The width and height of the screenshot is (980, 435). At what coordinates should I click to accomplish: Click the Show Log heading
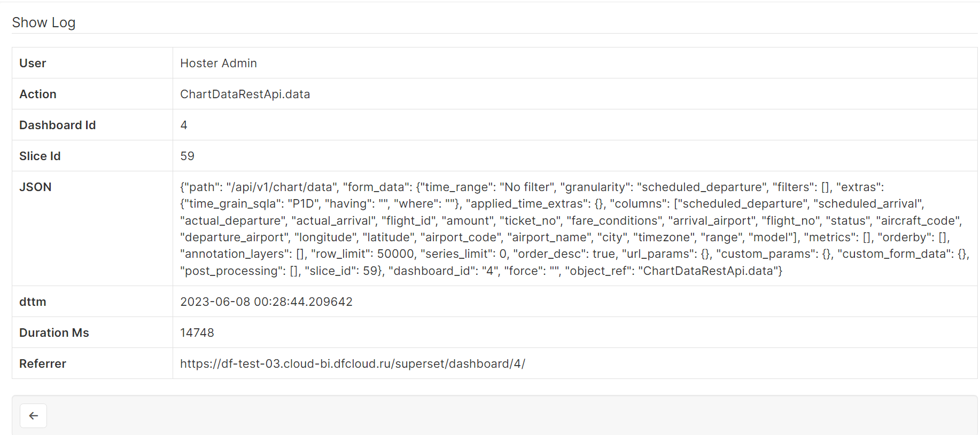[x=44, y=22]
